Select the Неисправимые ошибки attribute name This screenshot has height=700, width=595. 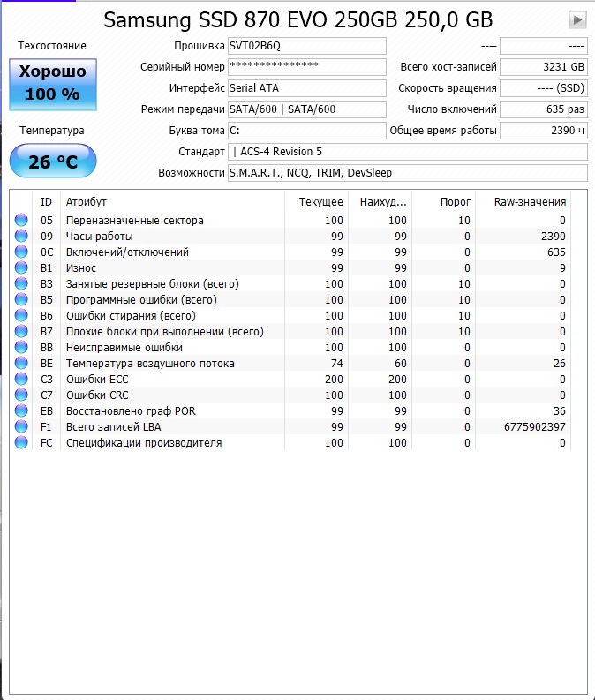[x=124, y=347]
